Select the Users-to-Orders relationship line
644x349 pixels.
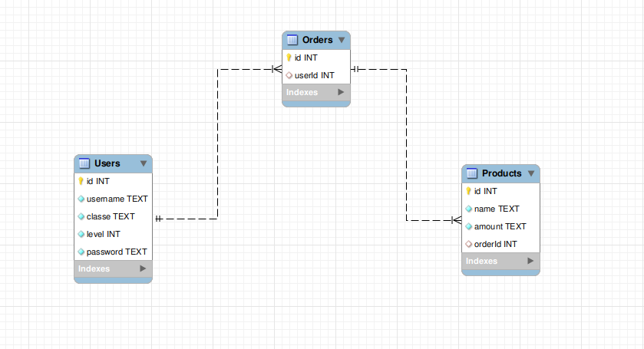(x=218, y=143)
